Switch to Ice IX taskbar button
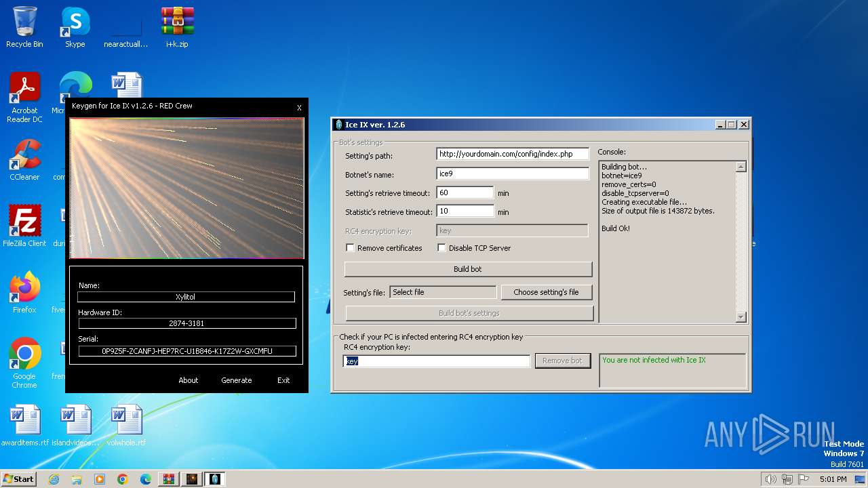 (x=215, y=479)
